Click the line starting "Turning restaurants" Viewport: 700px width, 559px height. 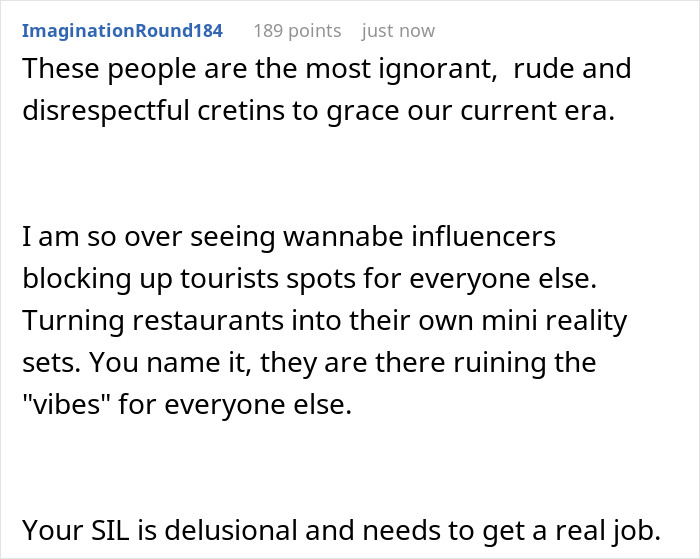point(325,321)
